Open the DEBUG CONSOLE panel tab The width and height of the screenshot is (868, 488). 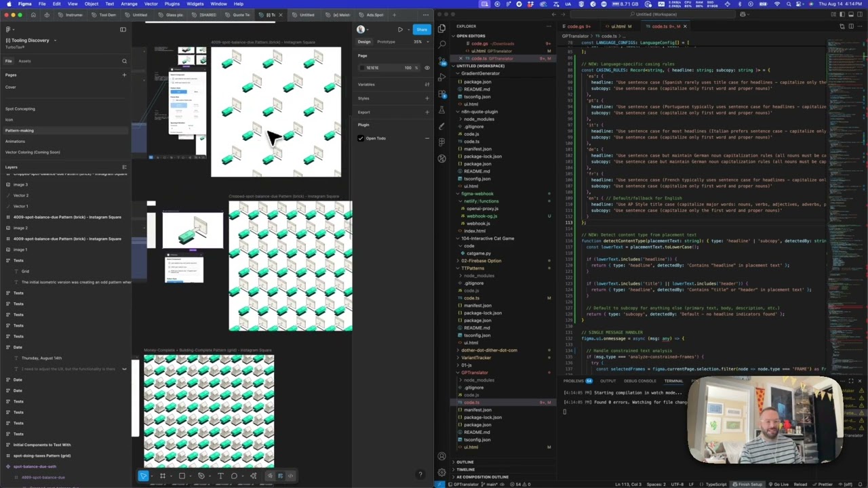pos(639,381)
